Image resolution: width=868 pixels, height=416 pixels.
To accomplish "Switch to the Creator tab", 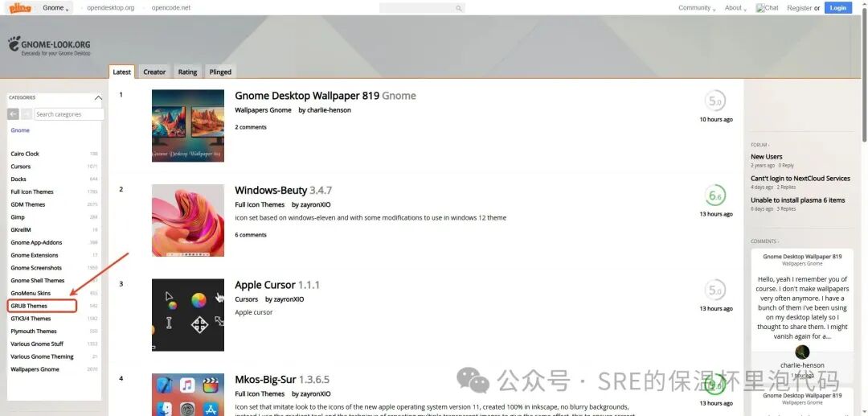I will tap(154, 72).
